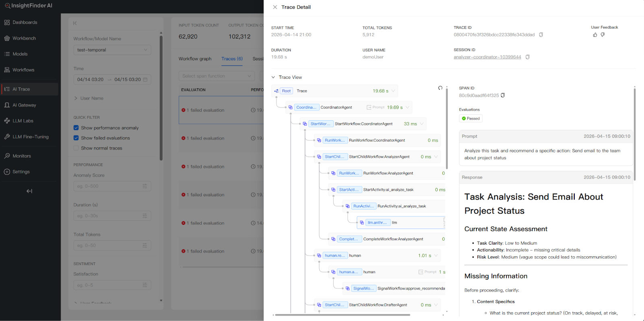Click the thumbs down feedback icon

pyautogui.click(x=603, y=35)
